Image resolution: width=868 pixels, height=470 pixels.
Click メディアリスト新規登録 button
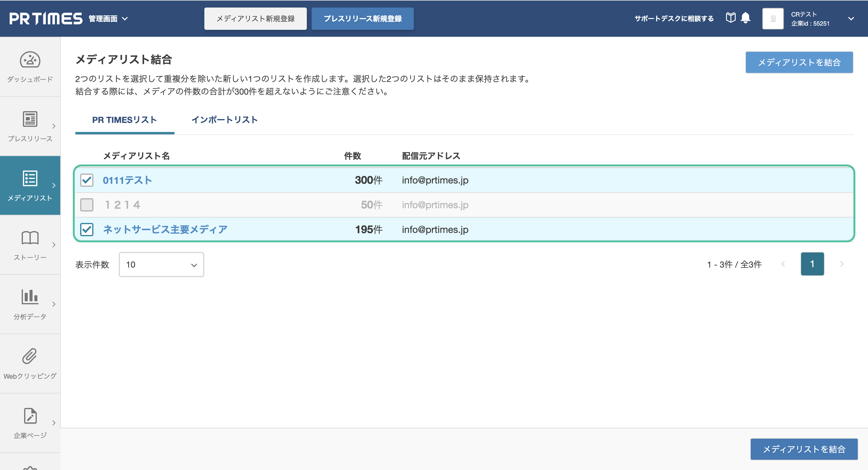(x=255, y=19)
